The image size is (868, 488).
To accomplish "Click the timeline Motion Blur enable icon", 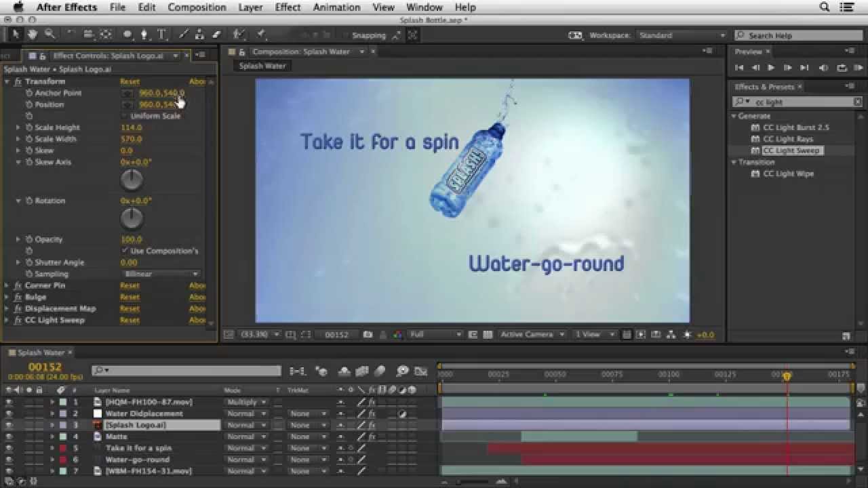I will point(380,371).
